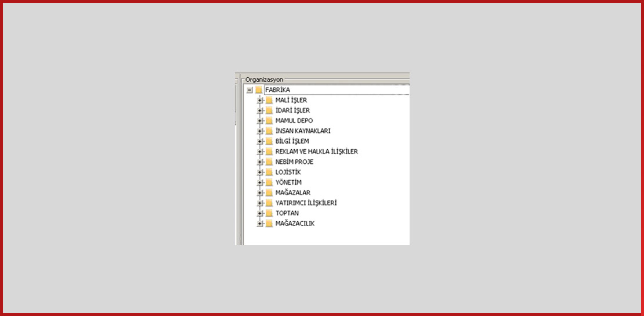Select the MALİ İŞLER label
644x316 pixels.
(291, 100)
